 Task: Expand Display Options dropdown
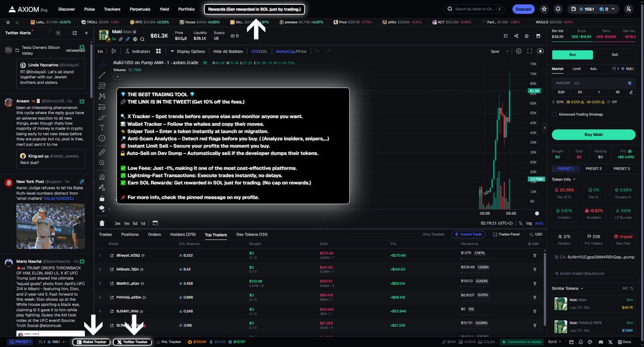coord(188,52)
